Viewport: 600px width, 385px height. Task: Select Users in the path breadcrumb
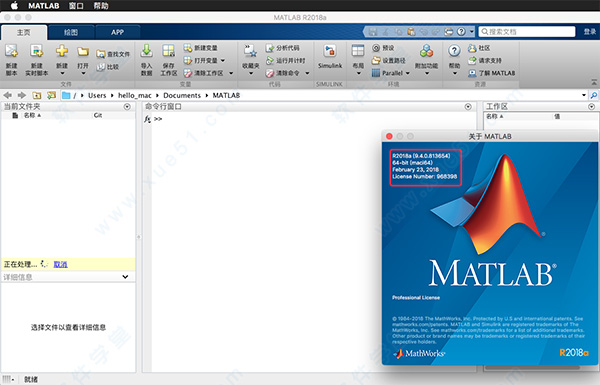[x=97, y=95]
